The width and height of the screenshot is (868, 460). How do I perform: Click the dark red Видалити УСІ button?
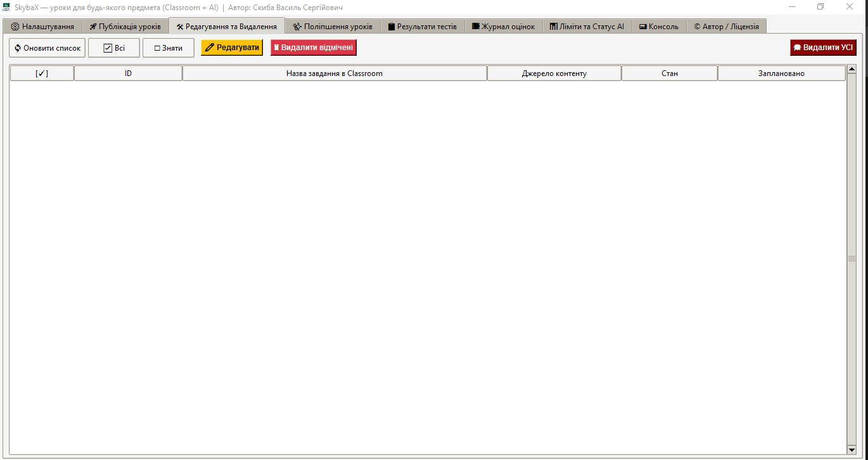[x=823, y=48]
